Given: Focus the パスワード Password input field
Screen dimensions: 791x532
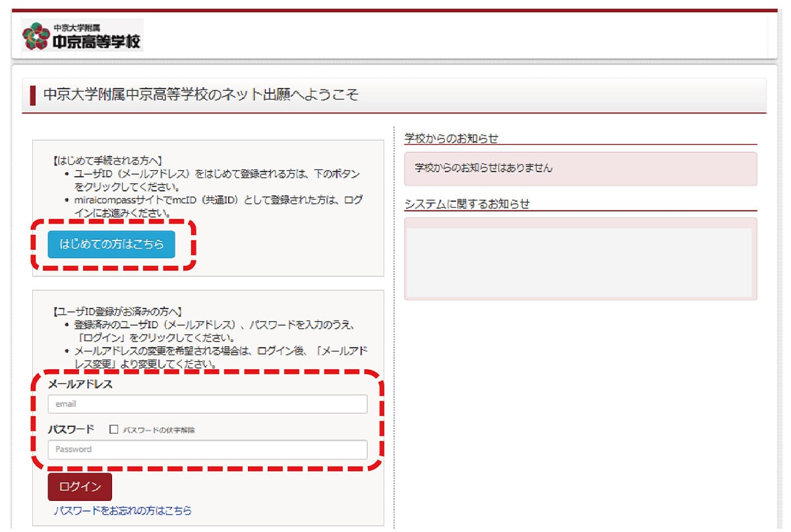Looking at the screenshot, I should pos(208,450).
